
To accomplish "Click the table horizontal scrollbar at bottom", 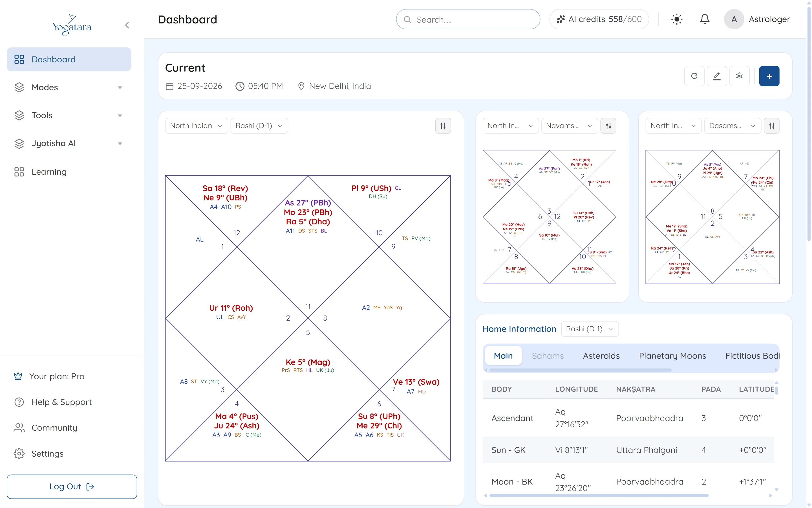I will point(599,495).
